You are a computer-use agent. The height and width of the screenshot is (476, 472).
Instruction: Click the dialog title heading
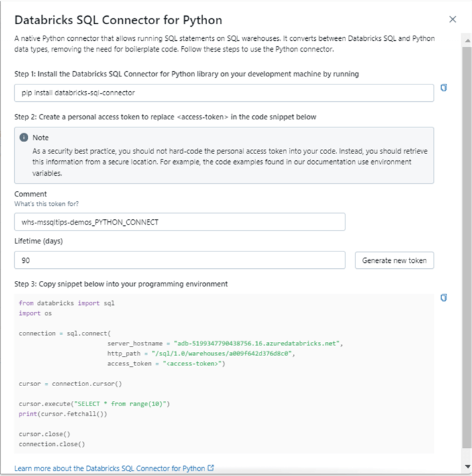point(118,20)
